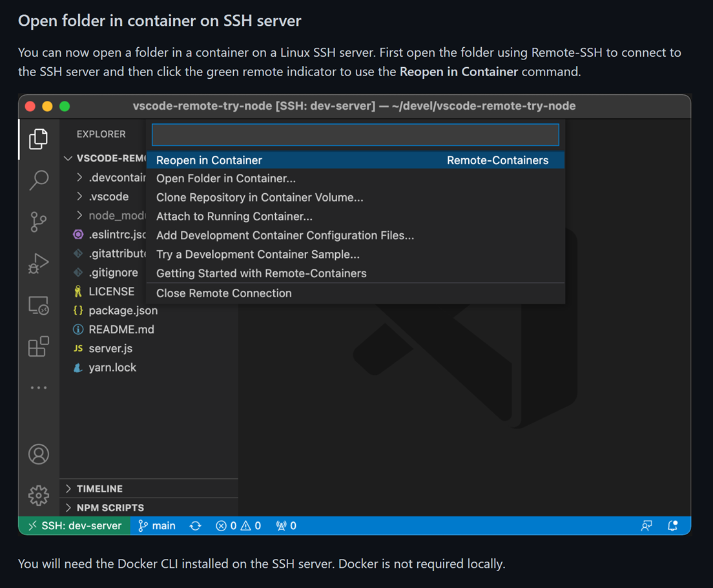Select Clone Repository in Container Volume...
Image resolution: width=713 pixels, height=588 pixels.
(356, 198)
